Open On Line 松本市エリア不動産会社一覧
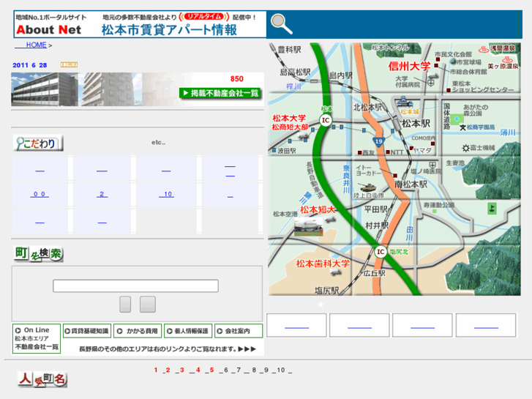 click(37, 338)
